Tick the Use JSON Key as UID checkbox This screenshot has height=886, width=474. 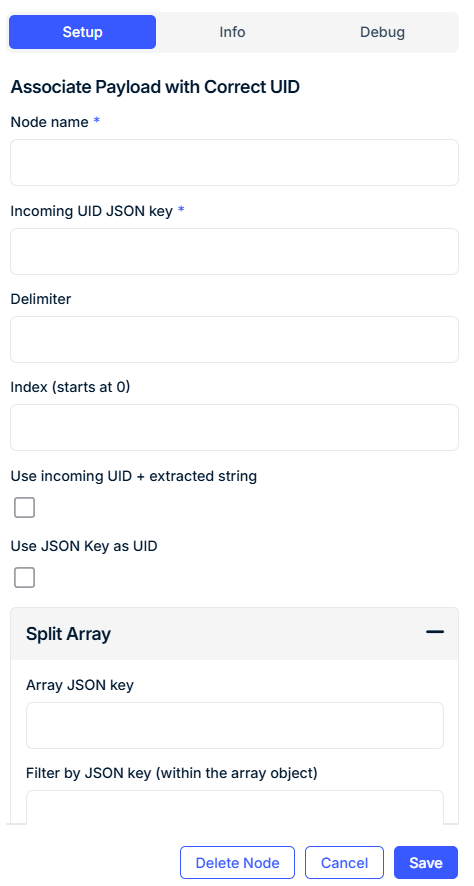tap(24, 577)
